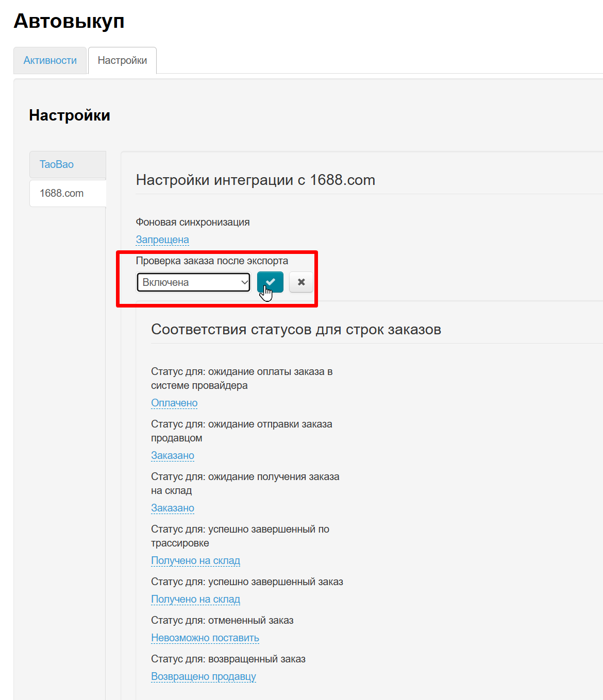
Task: Switch to the Активности tab
Action: click(x=50, y=60)
